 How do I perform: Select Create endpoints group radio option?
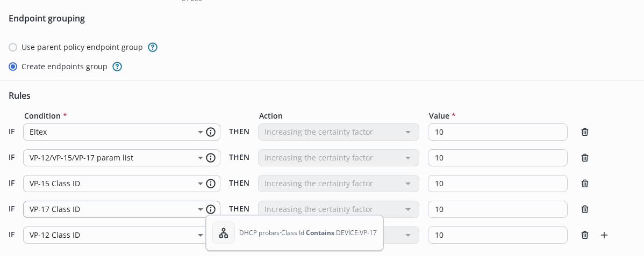click(13, 67)
